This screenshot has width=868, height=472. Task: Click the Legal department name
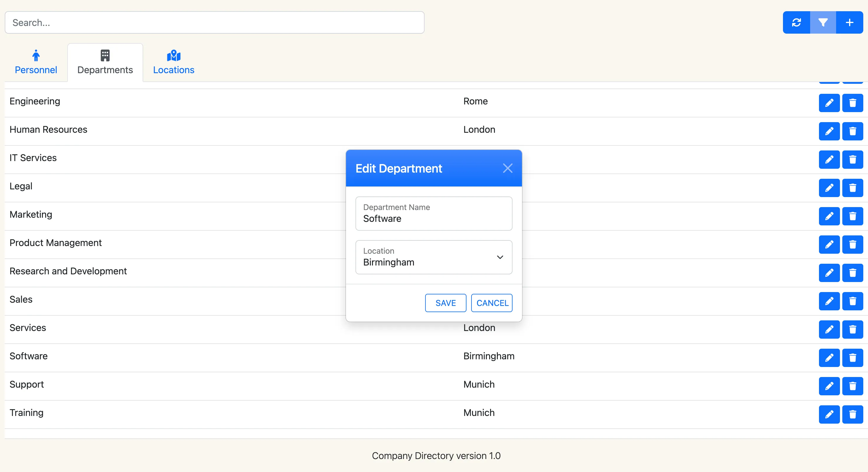coord(21,186)
